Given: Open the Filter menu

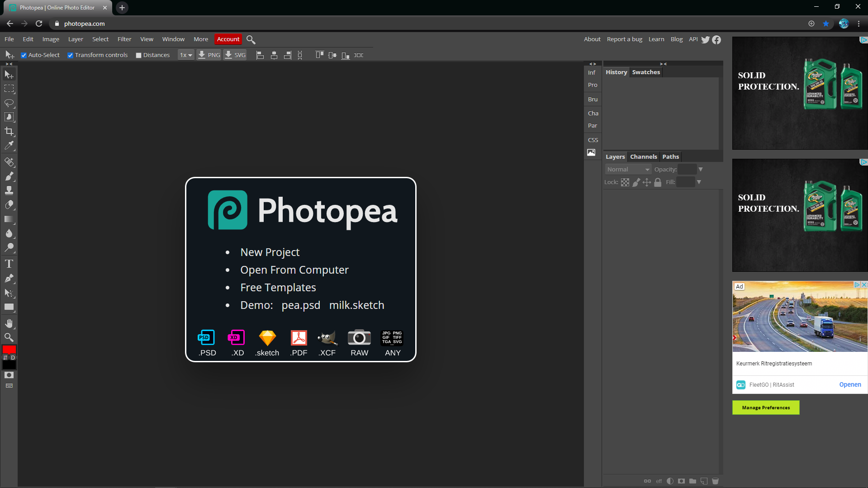Looking at the screenshot, I should (124, 39).
